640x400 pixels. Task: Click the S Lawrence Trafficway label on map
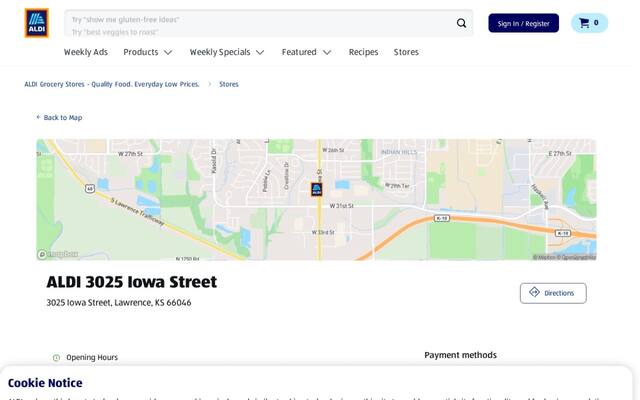click(138, 212)
